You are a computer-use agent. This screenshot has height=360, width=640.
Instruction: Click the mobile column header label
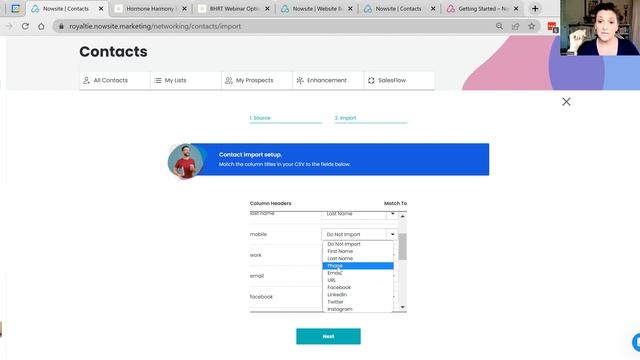click(258, 234)
